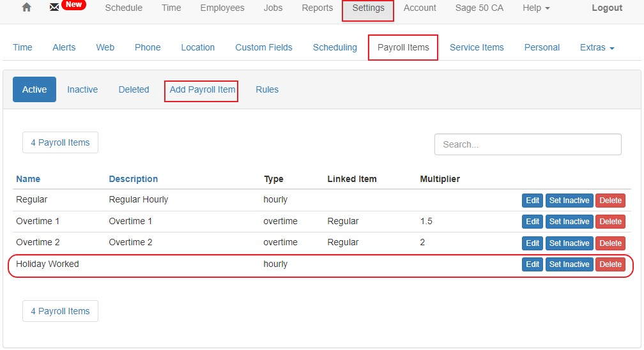Click the 1.5 multiplier value
The height and width of the screenshot is (350, 644).
click(426, 221)
